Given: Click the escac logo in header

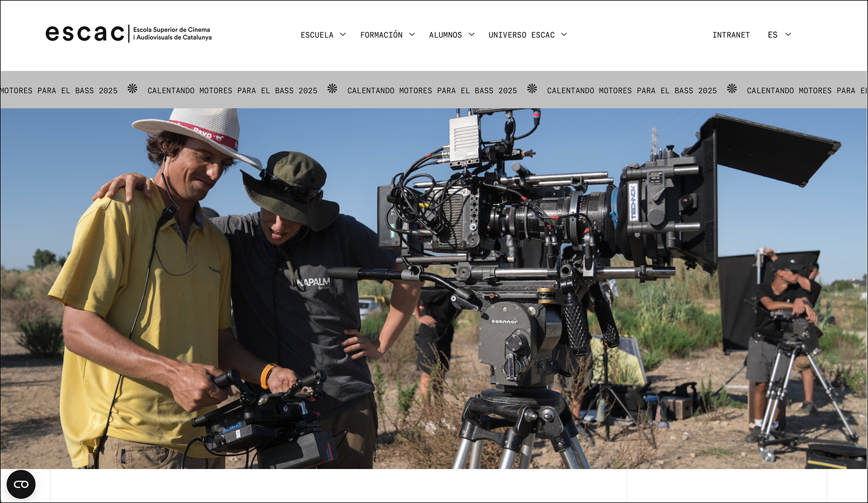Looking at the screenshot, I should click(x=85, y=33).
